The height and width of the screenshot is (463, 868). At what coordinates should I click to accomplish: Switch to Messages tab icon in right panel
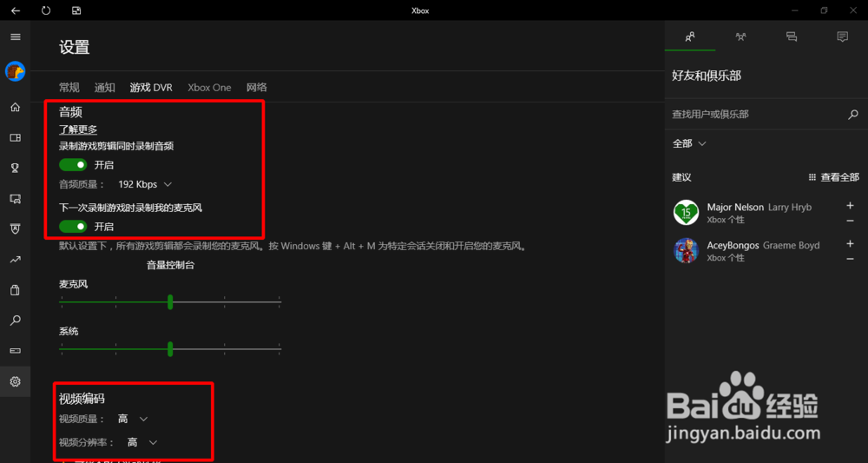pos(792,36)
